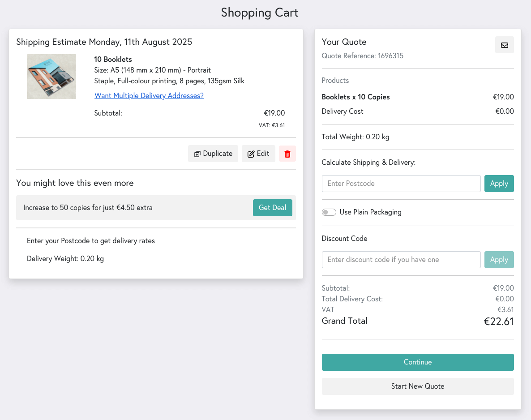Delete the booklets item via the trash icon
Viewport: 531px width, 420px height.
pyautogui.click(x=287, y=154)
